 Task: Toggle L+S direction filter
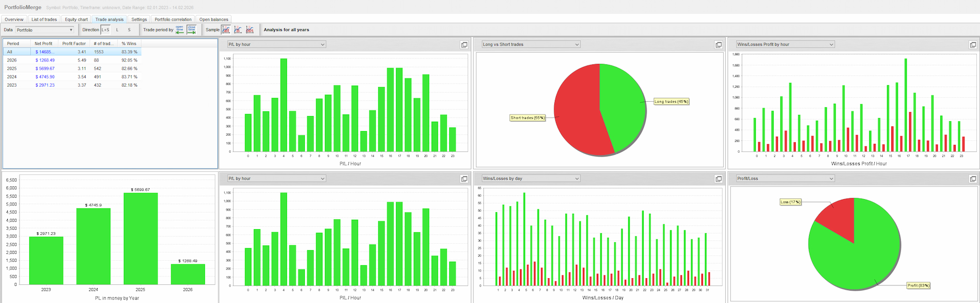pos(105,29)
